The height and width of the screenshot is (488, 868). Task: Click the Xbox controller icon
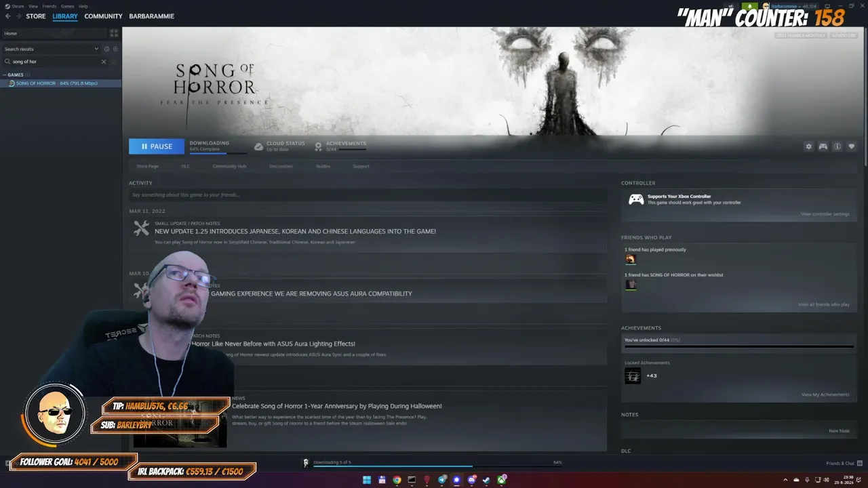point(636,199)
